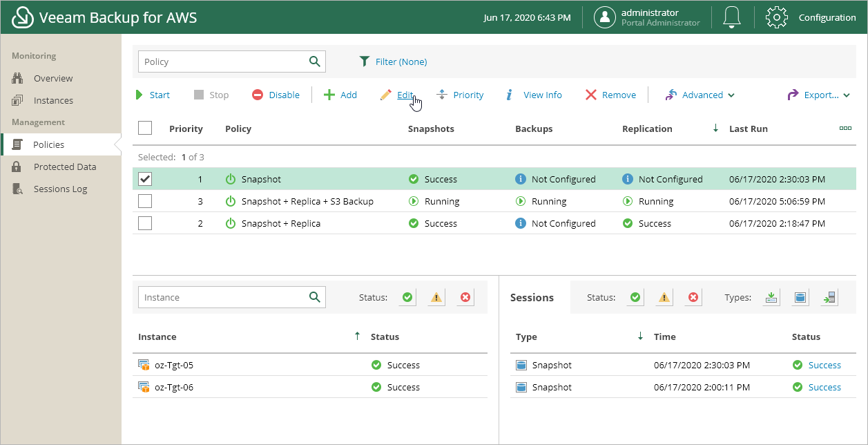
Task: Open the Success link for the 2:00:11 PM session
Action: point(824,387)
